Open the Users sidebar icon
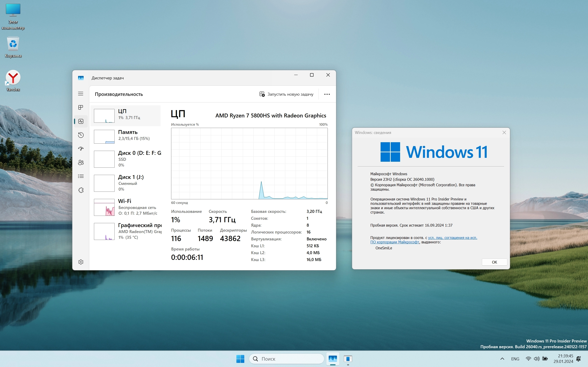 click(x=81, y=162)
